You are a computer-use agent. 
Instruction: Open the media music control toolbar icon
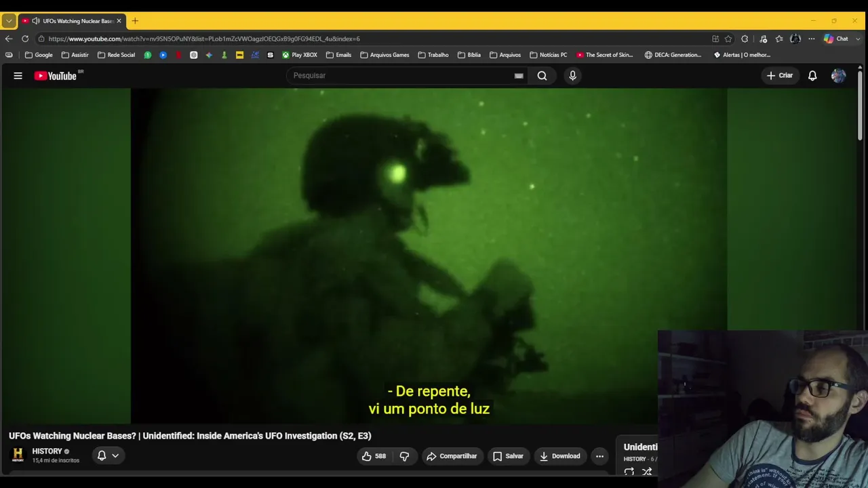pos(763,39)
